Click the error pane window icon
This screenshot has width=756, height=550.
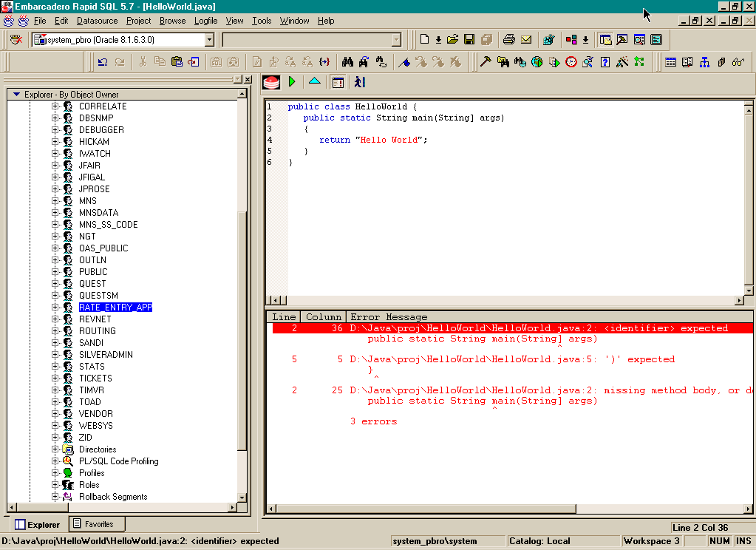pyautogui.click(x=338, y=83)
